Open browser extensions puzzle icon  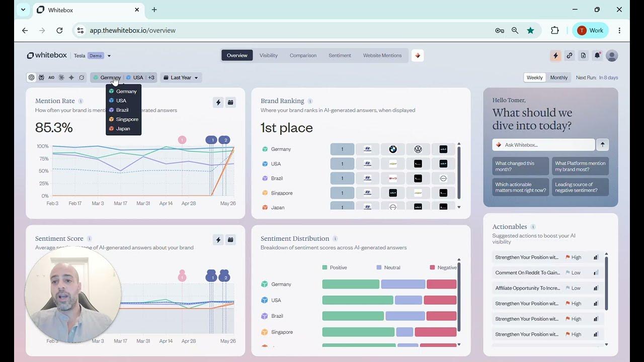pos(555,30)
